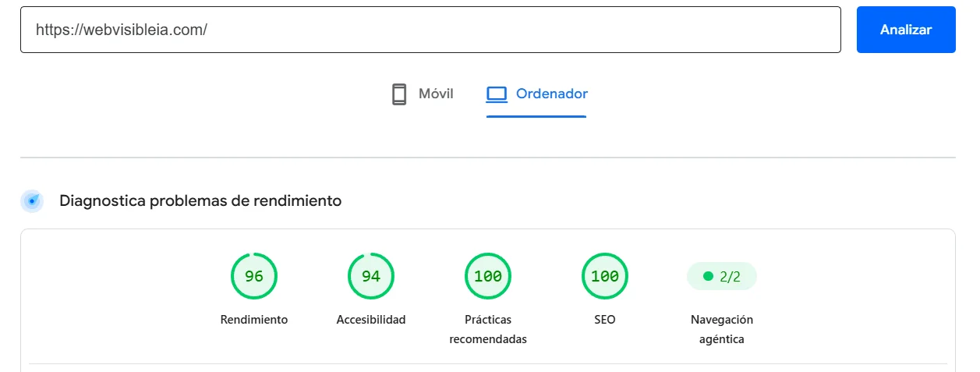Open the SEO gauge showing 100
Screen dimensions: 980x372
tap(605, 276)
